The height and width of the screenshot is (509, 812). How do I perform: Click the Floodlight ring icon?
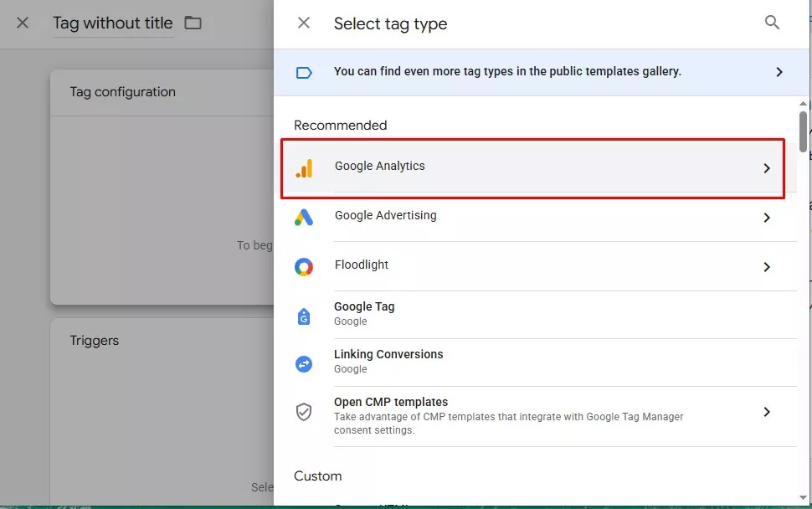[x=304, y=267]
